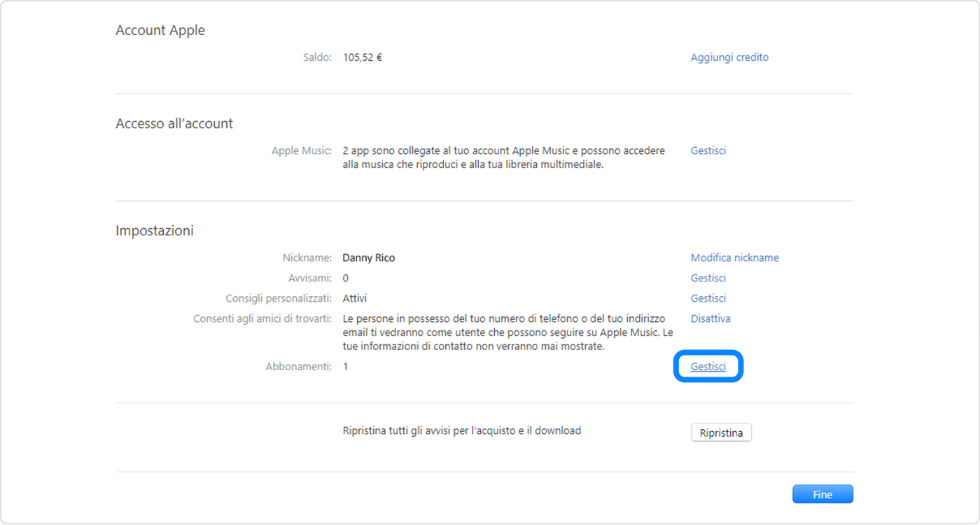
Task: Restore purchase and download alerts
Action: (721, 432)
